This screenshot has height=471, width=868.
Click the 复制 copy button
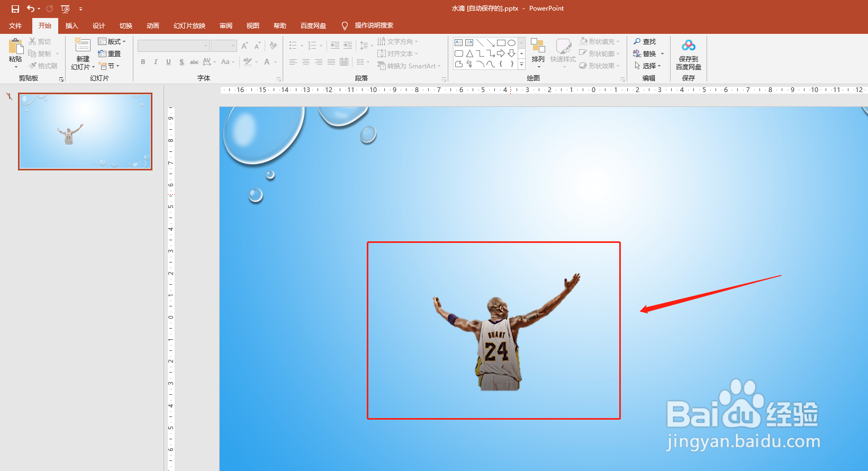pyautogui.click(x=40, y=53)
